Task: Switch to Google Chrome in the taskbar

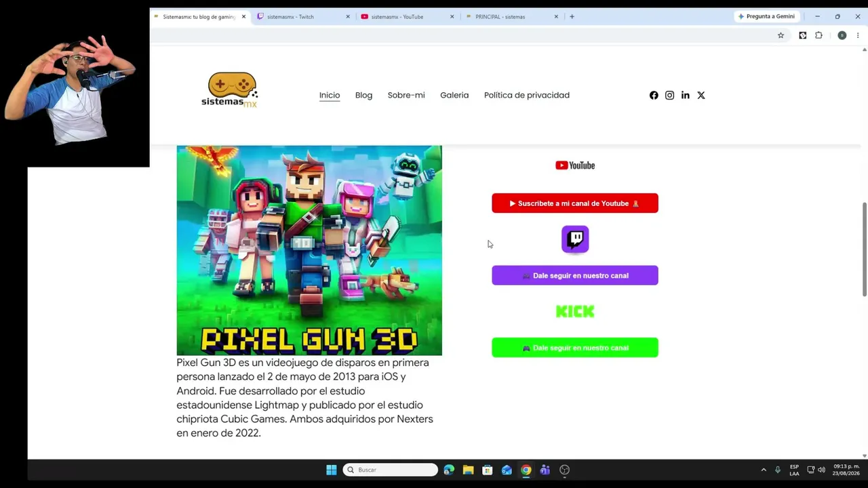Action: point(526,470)
